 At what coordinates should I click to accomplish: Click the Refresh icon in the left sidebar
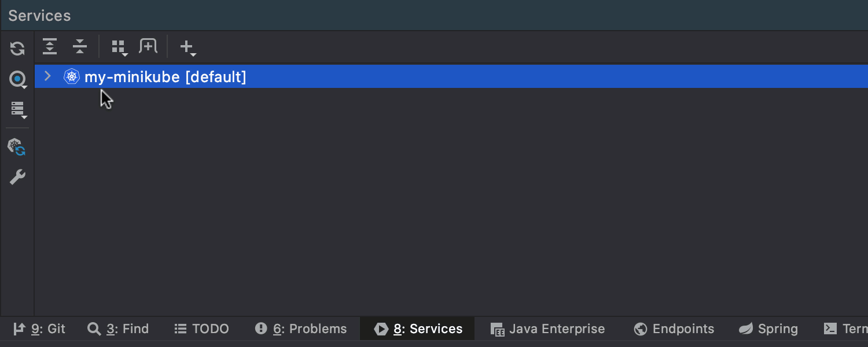(17, 49)
